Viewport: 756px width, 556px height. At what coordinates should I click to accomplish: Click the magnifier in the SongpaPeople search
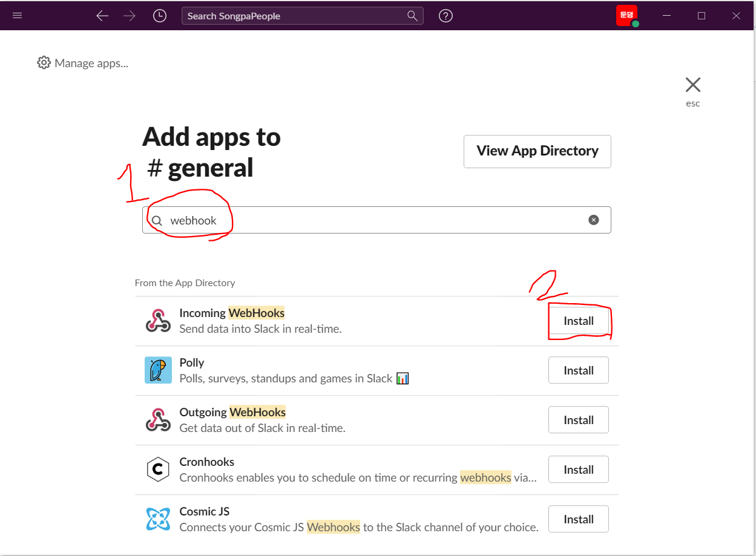point(412,16)
